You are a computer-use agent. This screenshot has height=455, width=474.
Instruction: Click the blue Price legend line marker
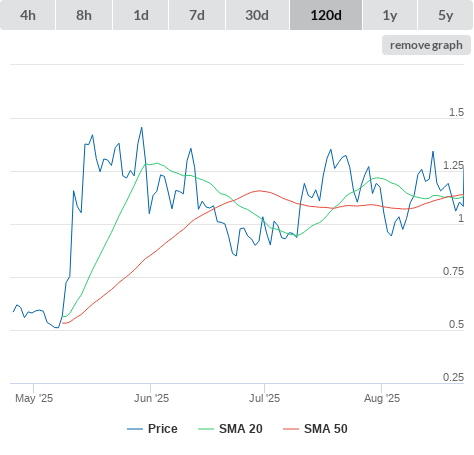pos(135,429)
